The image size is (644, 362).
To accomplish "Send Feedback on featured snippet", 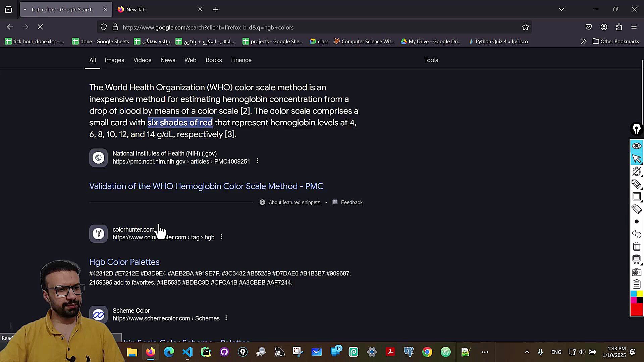I will (x=347, y=202).
